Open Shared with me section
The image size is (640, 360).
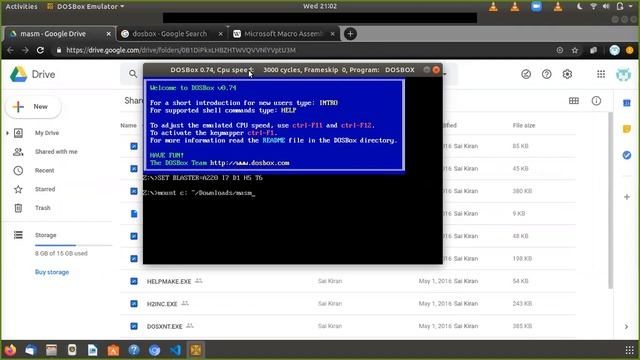[56, 151]
